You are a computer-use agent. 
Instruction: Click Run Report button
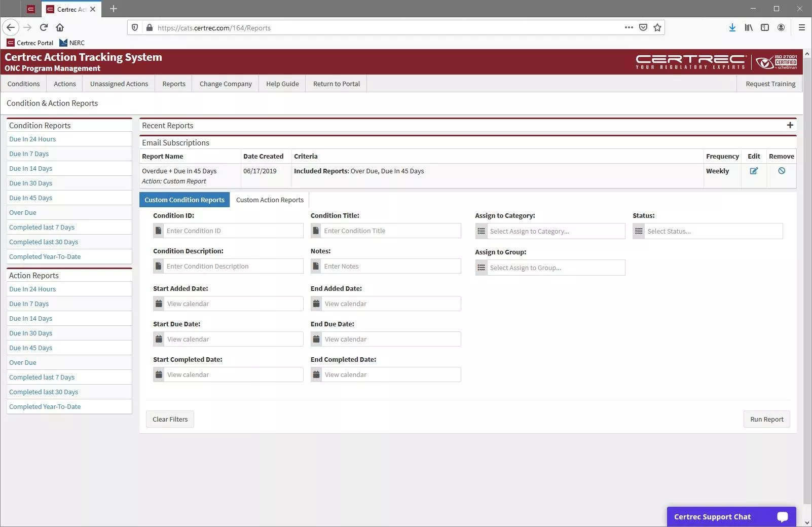[766, 419]
